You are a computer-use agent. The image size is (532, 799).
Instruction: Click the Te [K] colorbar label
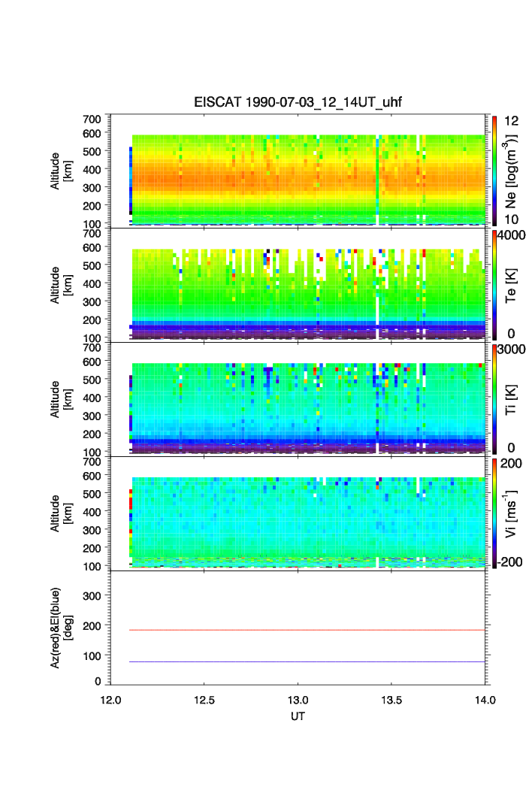[x=512, y=286]
